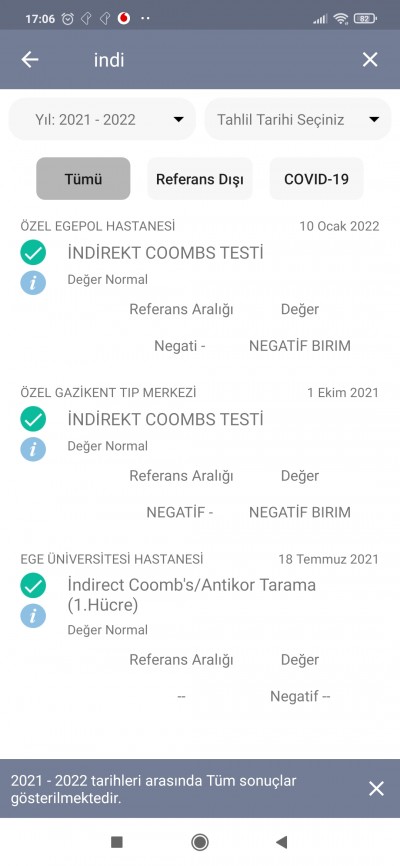
Task: Tap the back arrow in header
Action: (30, 60)
